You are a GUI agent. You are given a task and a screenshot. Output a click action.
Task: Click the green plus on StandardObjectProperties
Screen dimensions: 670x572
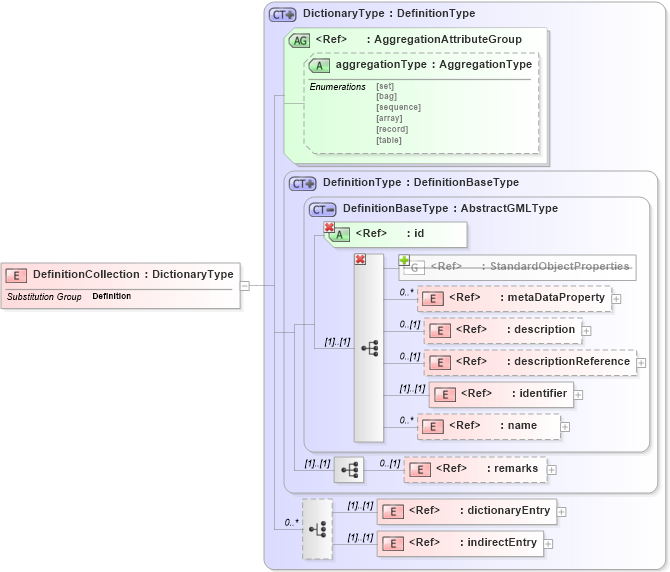(404, 260)
